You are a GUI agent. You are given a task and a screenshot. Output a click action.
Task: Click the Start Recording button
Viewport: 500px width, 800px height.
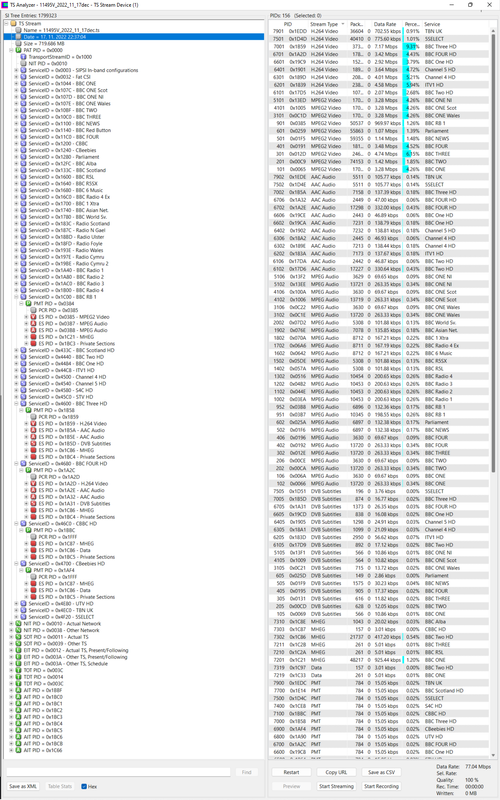[x=381, y=786]
